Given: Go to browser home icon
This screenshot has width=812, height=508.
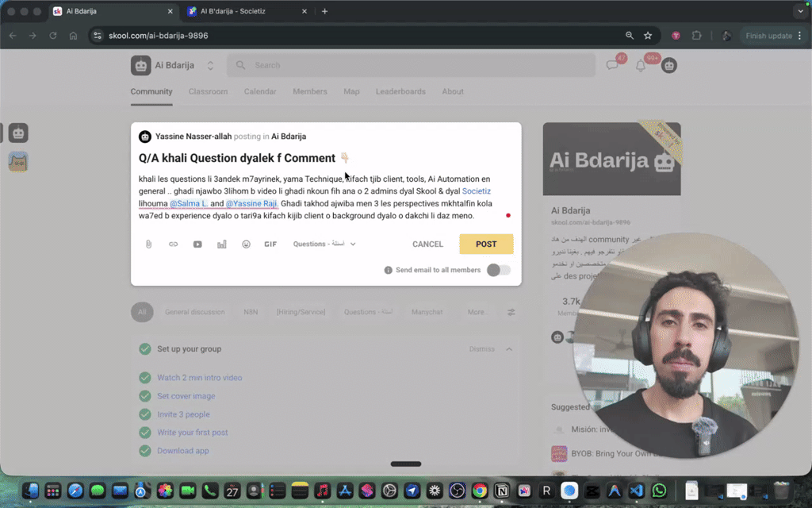Looking at the screenshot, I should pos(73,36).
